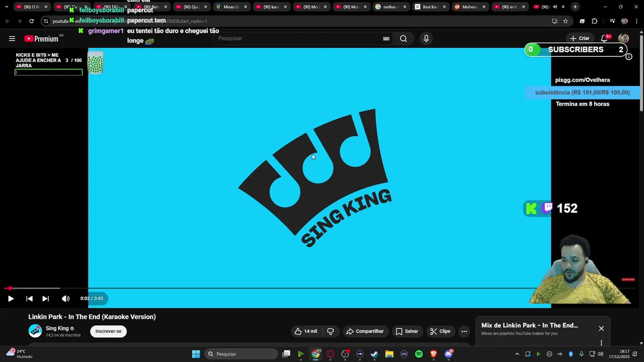Open Discord from the taskbar
Image resolution: width=644 pixels, height=362 pixels.
tap(448, 354)
